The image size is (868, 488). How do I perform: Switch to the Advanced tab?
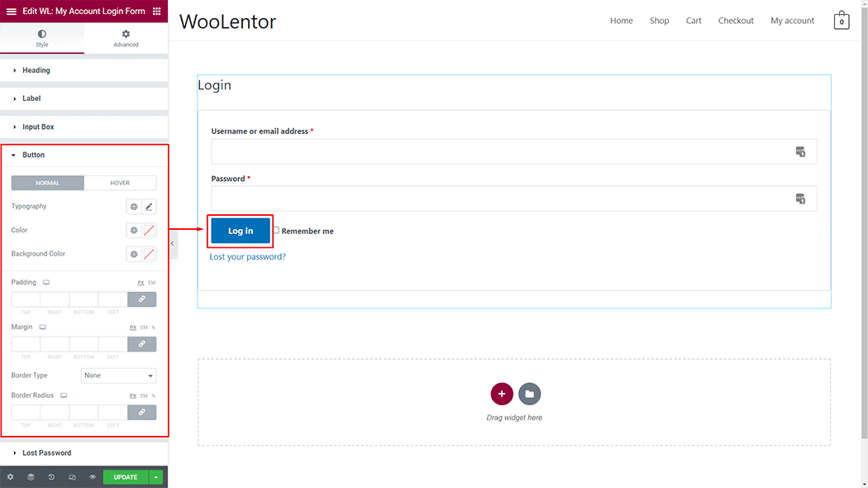click(126, 39)
